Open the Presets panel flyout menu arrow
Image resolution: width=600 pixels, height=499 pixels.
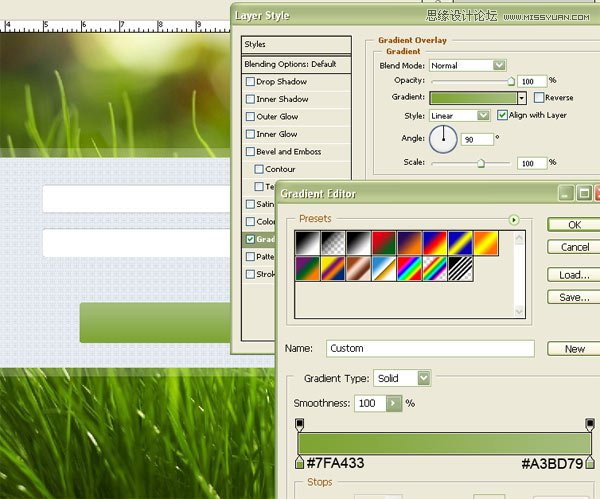tap(514, 220)
